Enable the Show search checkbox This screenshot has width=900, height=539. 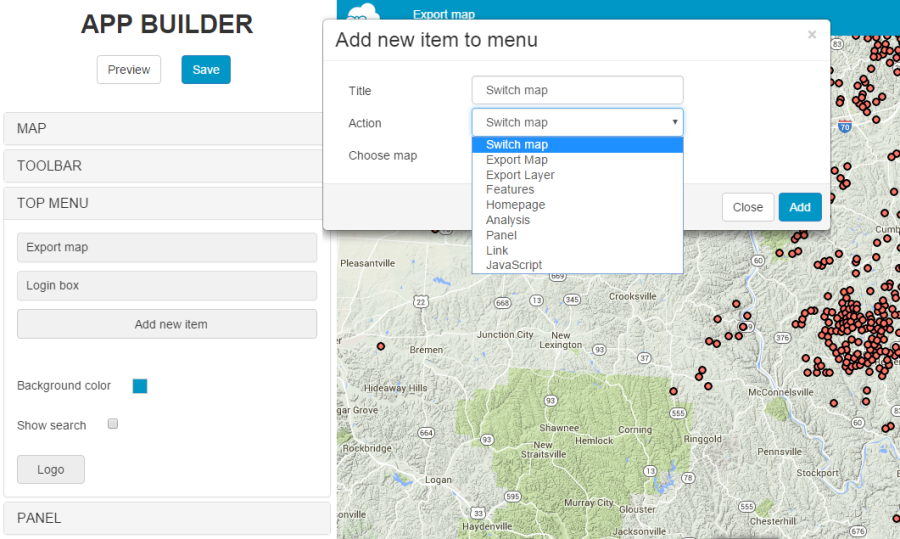113,424
